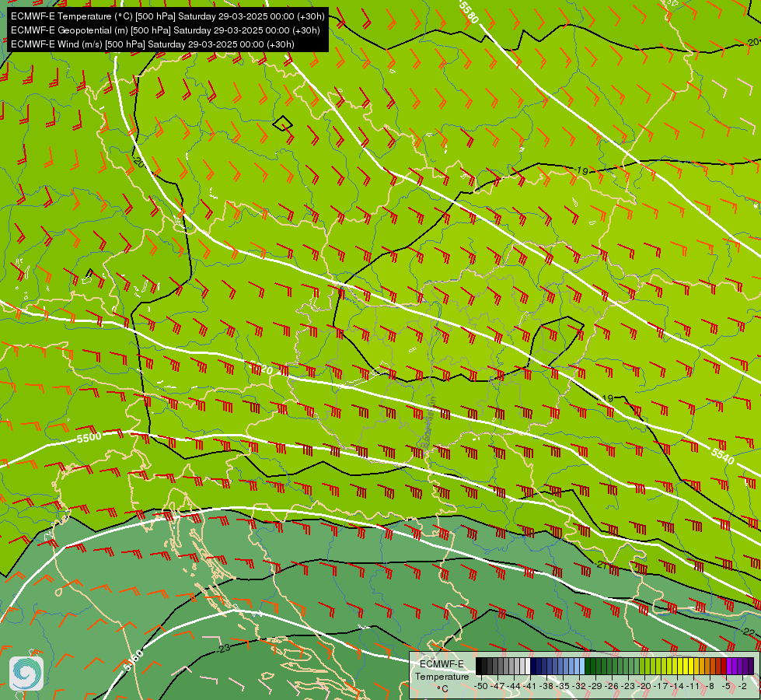Select the ECMWF-E Wind 500 hPa title line
This screenshot has width=761, height=700.
[x=152, y=44]
